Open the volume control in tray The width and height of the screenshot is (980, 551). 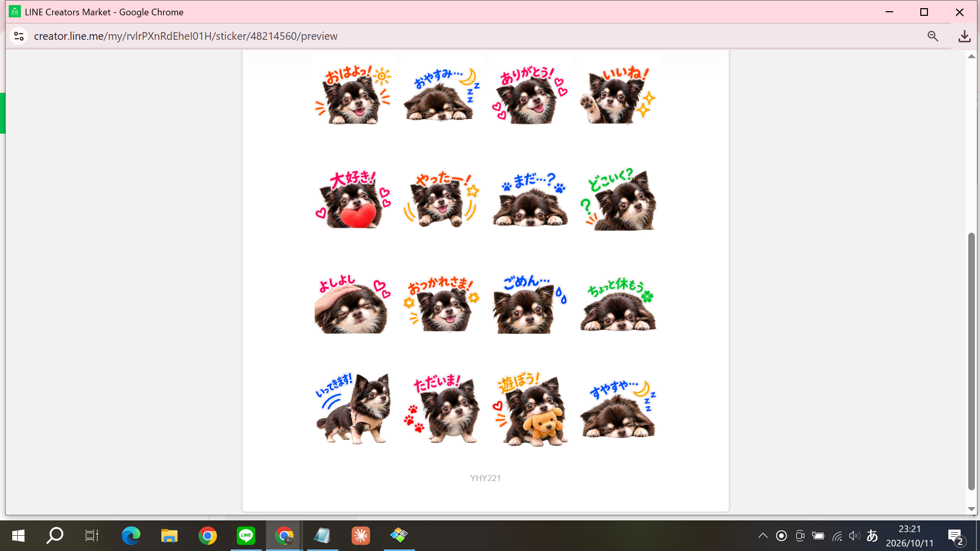pos(854,536)
